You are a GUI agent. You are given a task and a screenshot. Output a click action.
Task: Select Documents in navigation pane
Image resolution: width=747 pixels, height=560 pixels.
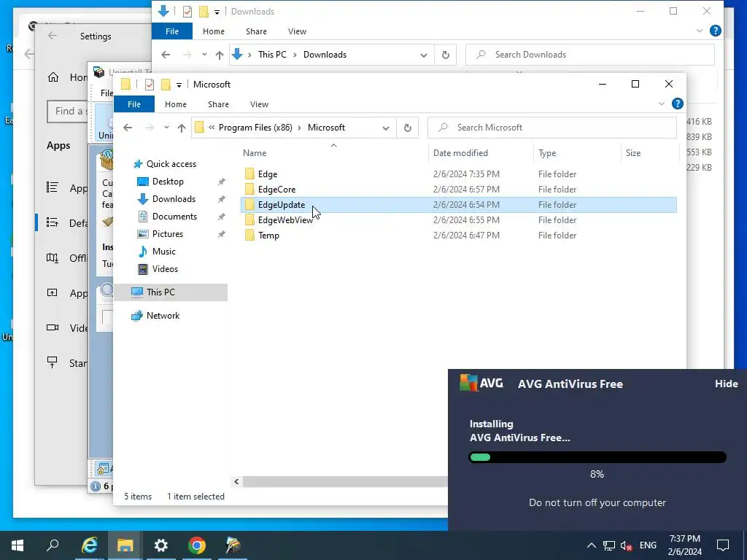174,217
